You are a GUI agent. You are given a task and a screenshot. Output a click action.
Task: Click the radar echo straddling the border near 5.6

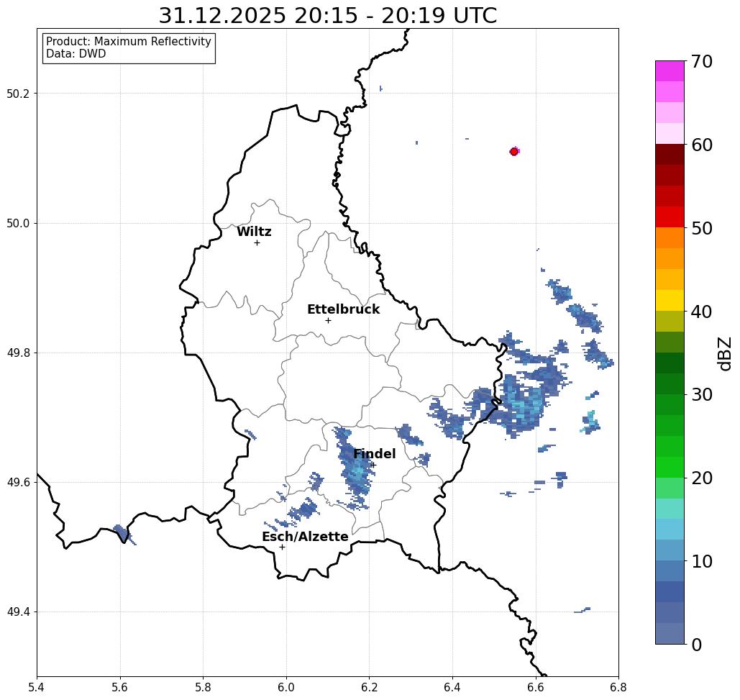click(123, 533)
